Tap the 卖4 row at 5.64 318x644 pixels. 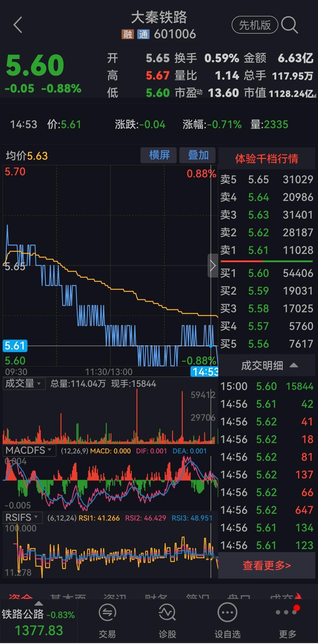point(267,197)
